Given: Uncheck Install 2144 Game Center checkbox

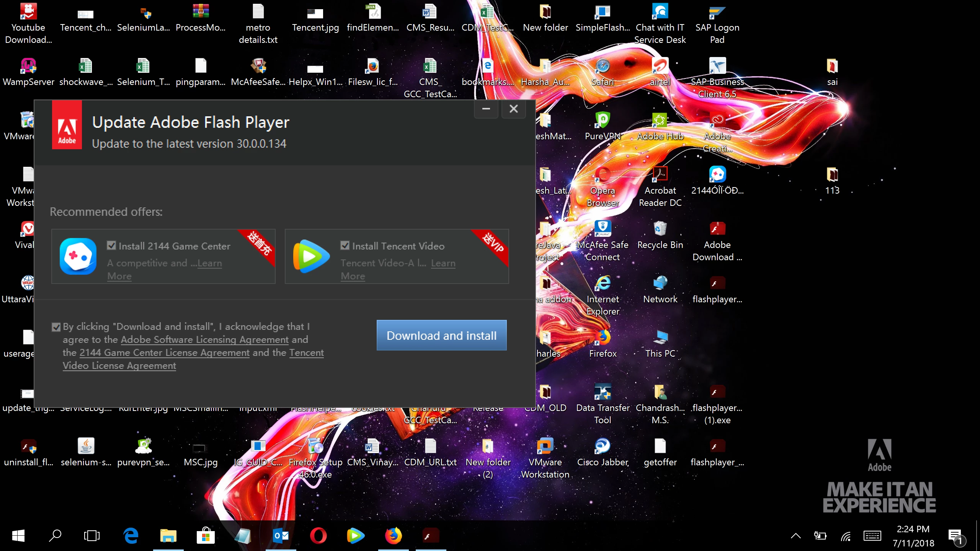Looking at the screenshot, I should pos(111,245).
